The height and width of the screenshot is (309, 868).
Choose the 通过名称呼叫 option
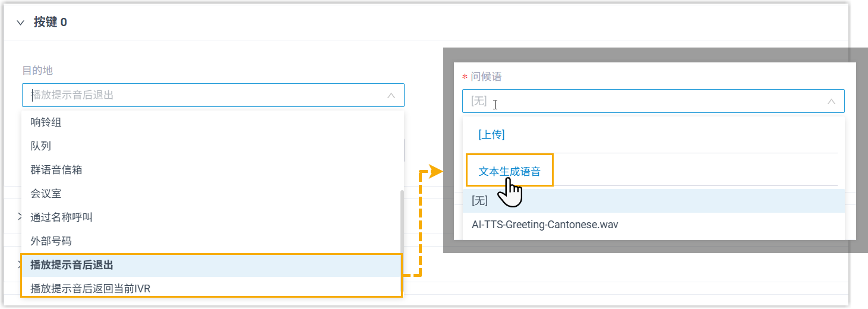(x=61, y=217)
